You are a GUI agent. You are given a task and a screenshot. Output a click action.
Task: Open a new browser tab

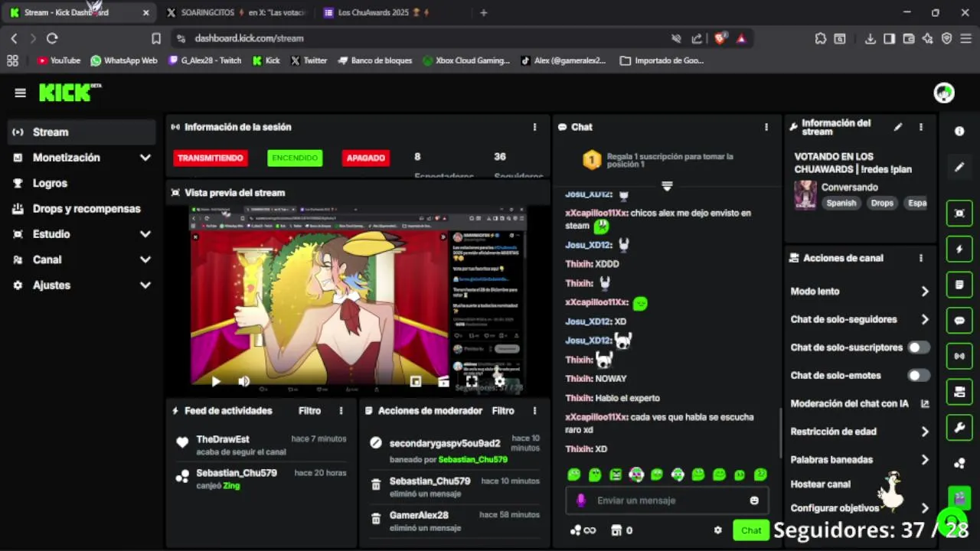tap(483, 12)
